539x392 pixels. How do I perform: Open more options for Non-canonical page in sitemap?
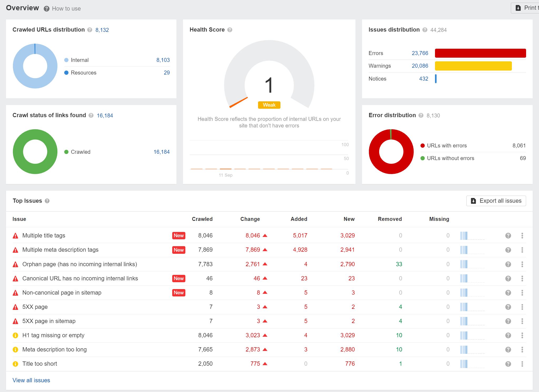522,293
